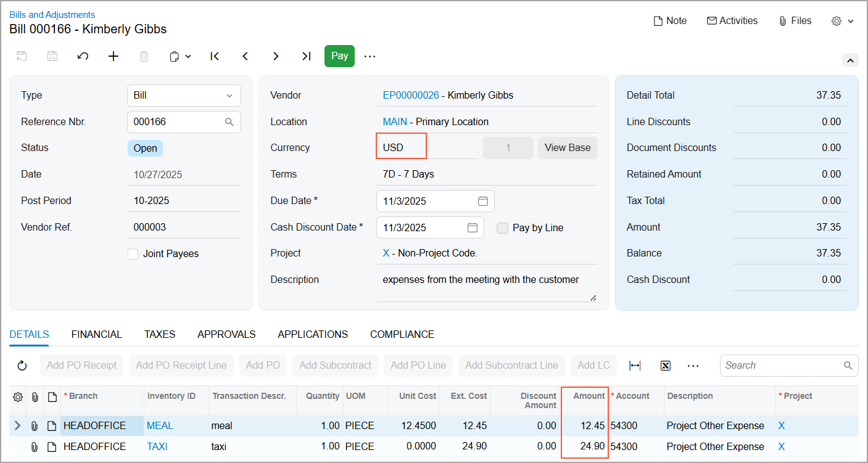Select the Ext. Cost cell 24.90
The height and width of the screenshot is (463, 868).
point(465,447)
